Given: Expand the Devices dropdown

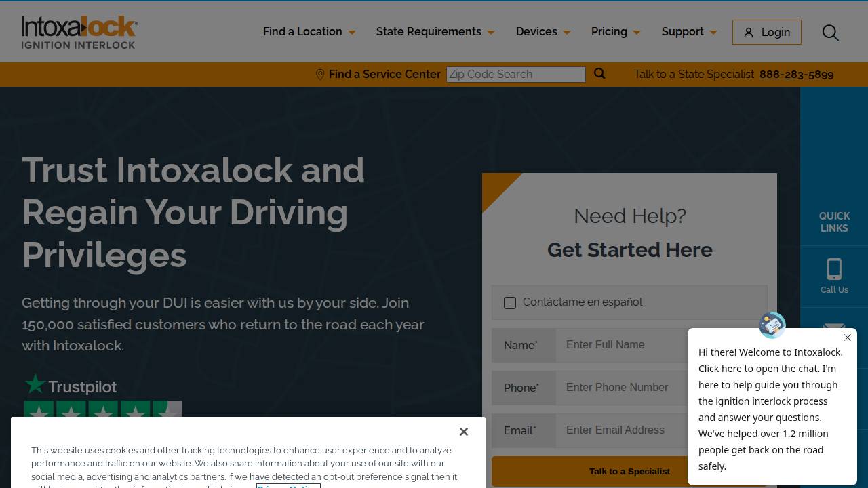Looking at the screenshot, I should point(537,31).
